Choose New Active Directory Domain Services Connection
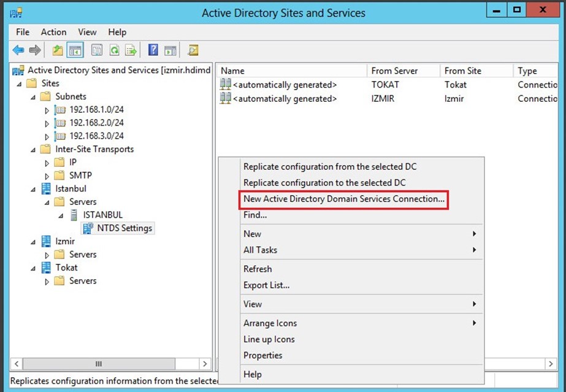The height and width of the screenshot is (392, 566). [x=343, y=199]
